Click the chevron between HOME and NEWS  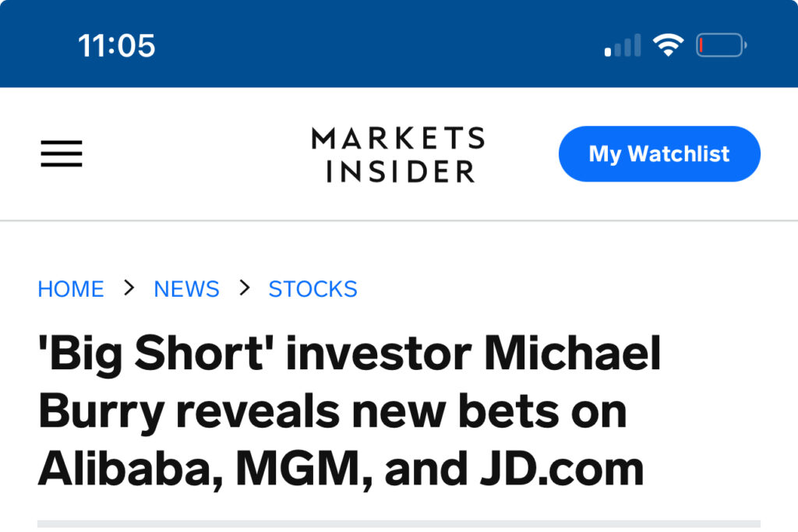(129, 288)
